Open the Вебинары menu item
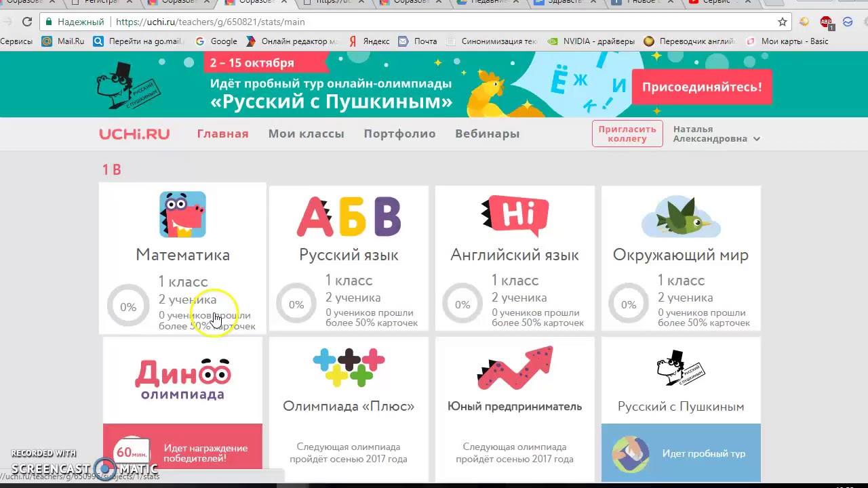This screenshot has width=868, height=488. (x=487, y=134)
